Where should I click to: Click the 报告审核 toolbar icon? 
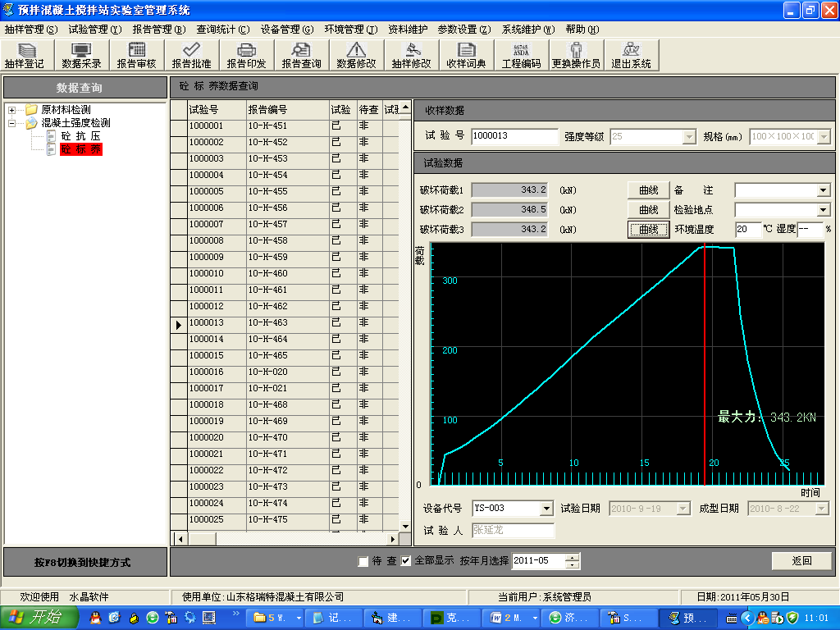[x=136, y=55]
